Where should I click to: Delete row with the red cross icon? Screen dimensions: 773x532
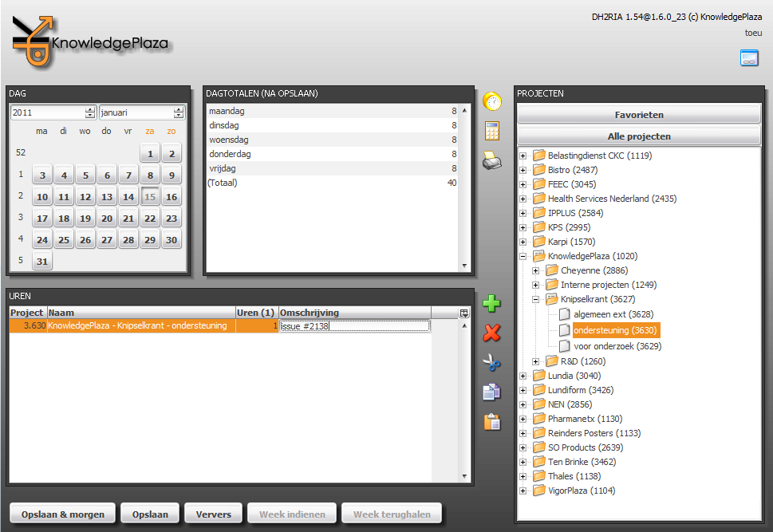[x=491, y=333]
